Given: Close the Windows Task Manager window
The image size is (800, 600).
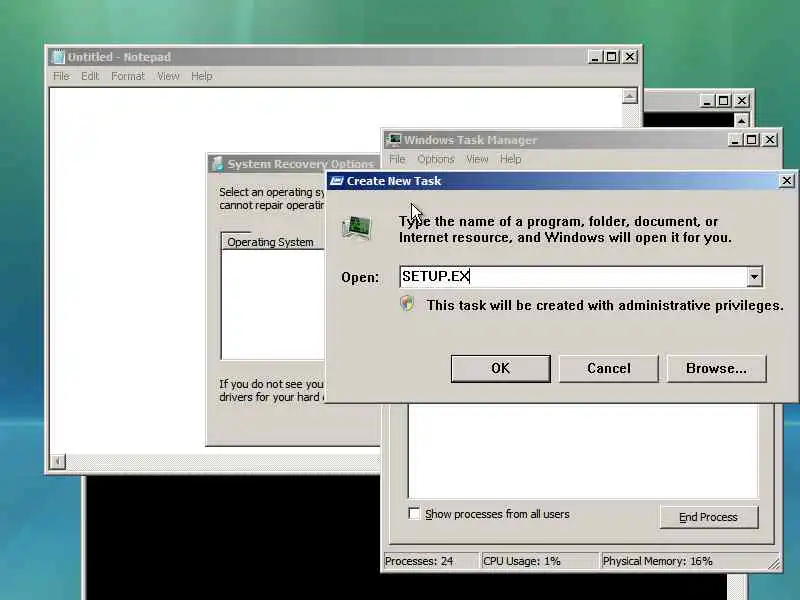Looking at the screenshot, I should [770, 139].
